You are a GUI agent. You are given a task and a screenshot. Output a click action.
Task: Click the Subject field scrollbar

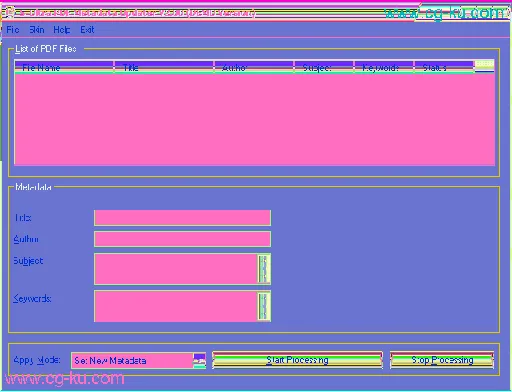click(264, 269)
